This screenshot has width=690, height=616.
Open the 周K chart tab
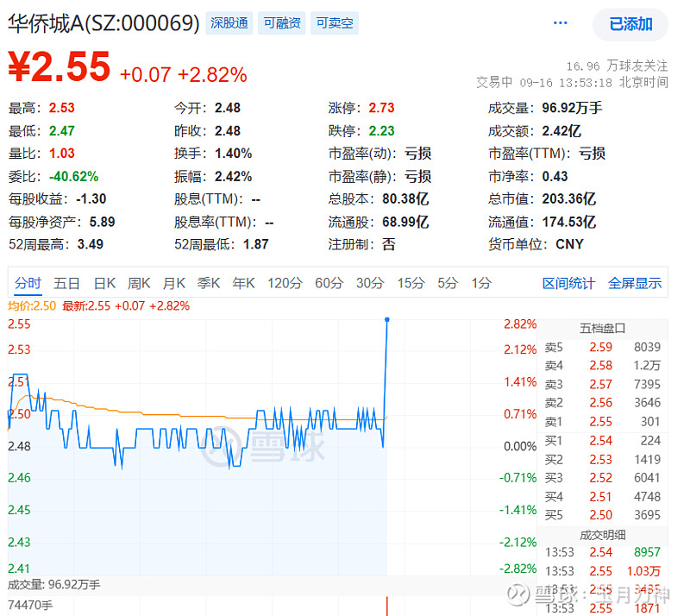139,283
